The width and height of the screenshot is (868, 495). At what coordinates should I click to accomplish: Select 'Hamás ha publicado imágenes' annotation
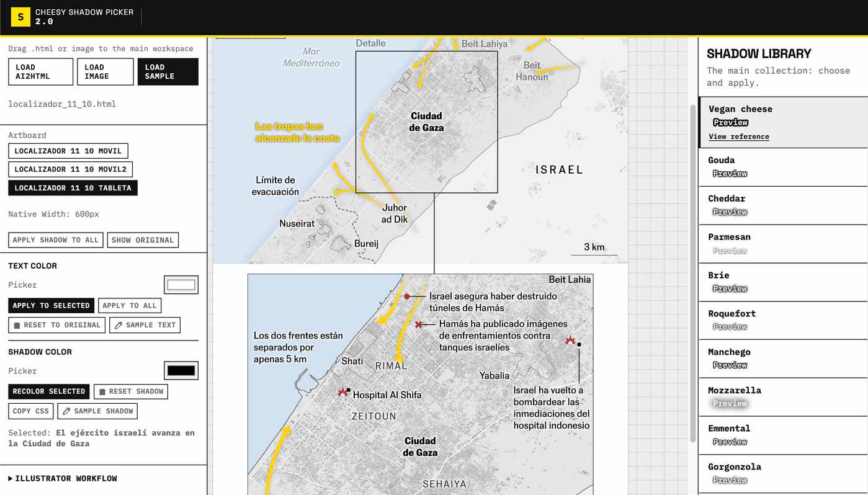pyautogui.click(x=503, y=336)
